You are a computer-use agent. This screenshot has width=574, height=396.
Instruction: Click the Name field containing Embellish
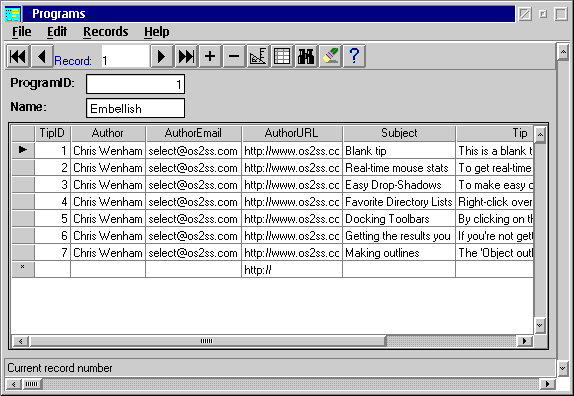[x=135, y=108]
